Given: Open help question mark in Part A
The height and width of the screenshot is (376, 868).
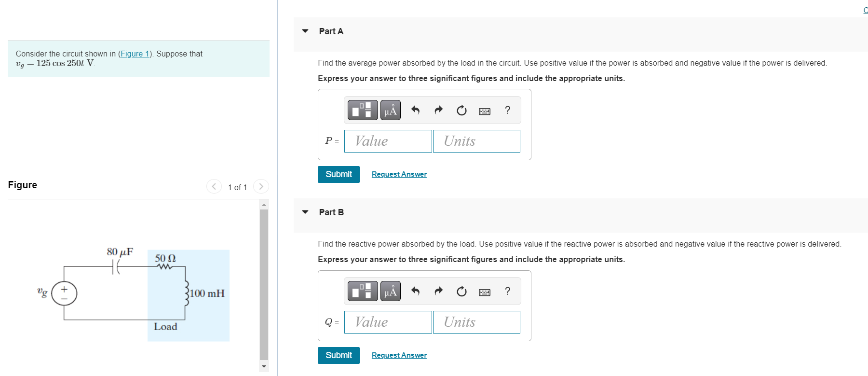Looking at the screenshot, I should coord(507,110).
